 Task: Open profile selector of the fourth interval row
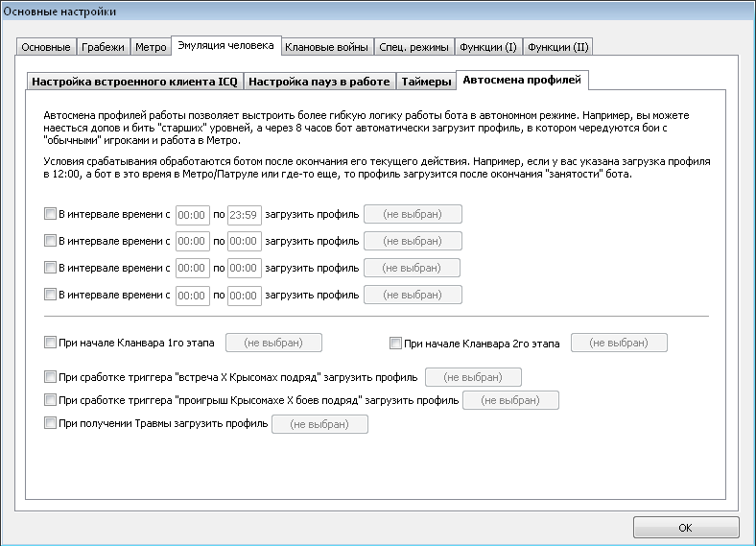point(413,295)
